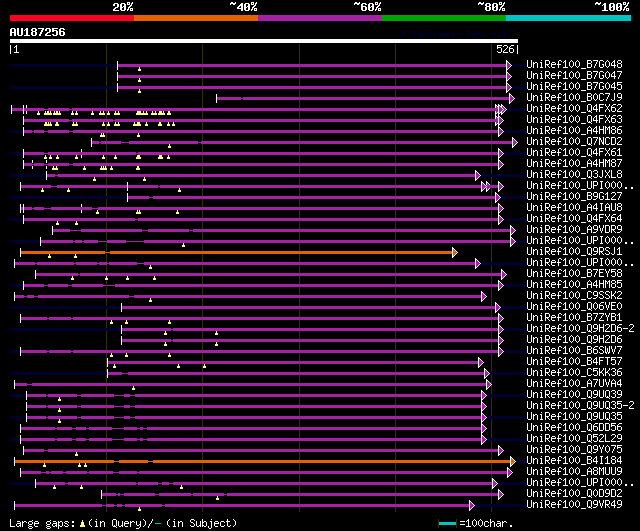
Task: Choose the UniRef100_B6SWV7 label
Action: pyautogui.click(x=574, y=351)
